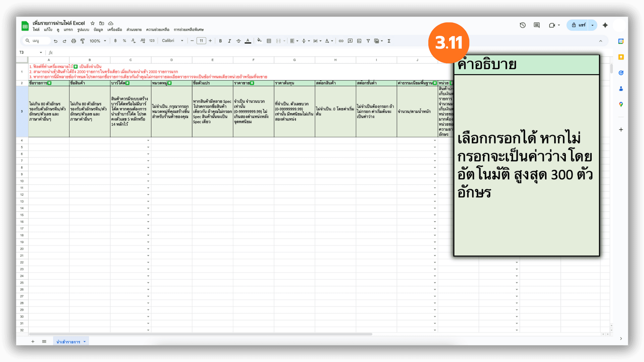The image size is (644, 362).
Task: Click the Insert chart icon
Action: pyautogui.click(x=359, y=41)
